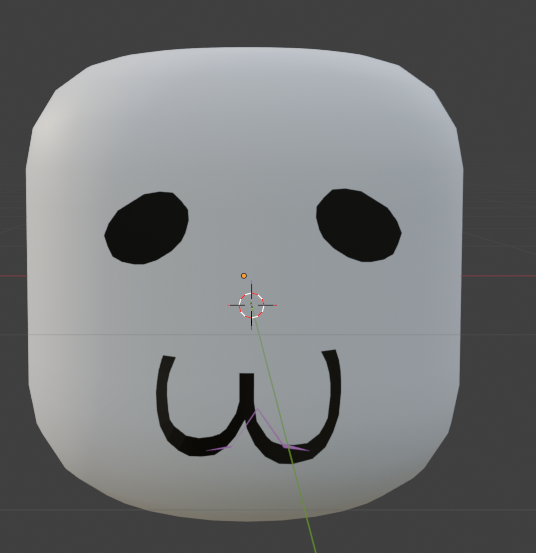Screen dimensions: 536x553
Task: Select the right black eye shape
Action: (359, 225)
